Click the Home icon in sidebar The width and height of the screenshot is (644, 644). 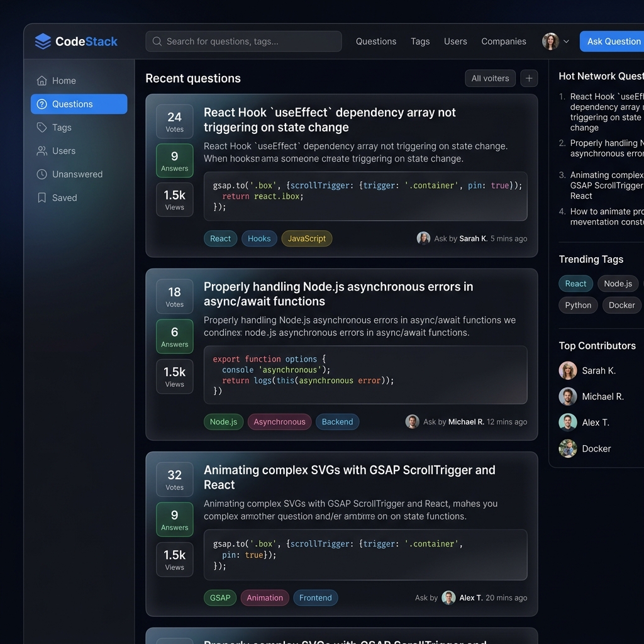(42, 80)
